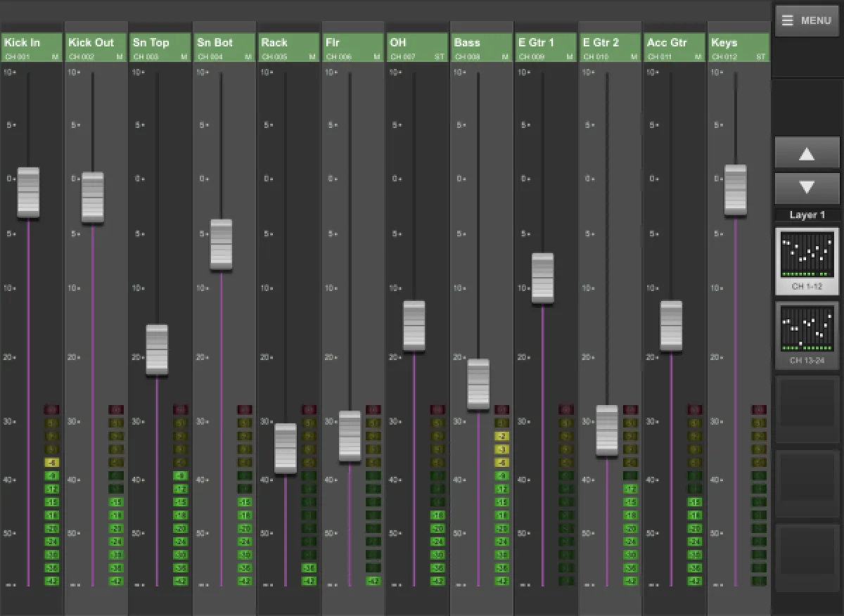Select the Keys channel header
The image size is (844, 616).
point(739,47)
